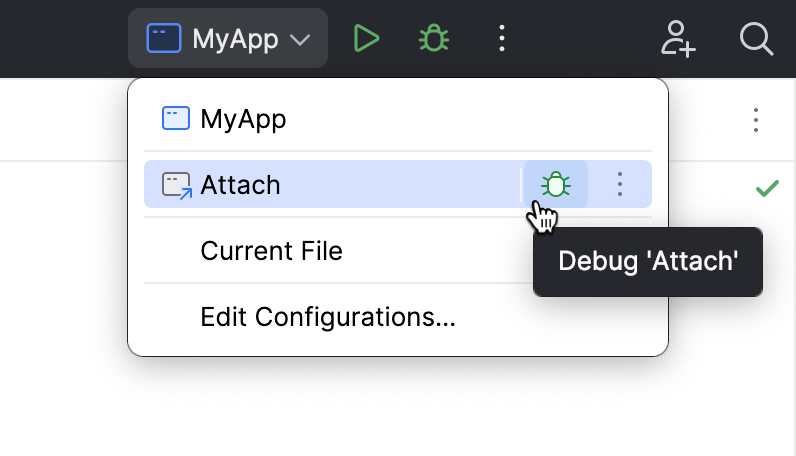Viewport: 796px width, 456px height.
Task: Collapse the popup using the MyApp chevron arrow
Action: click(300, 40)
